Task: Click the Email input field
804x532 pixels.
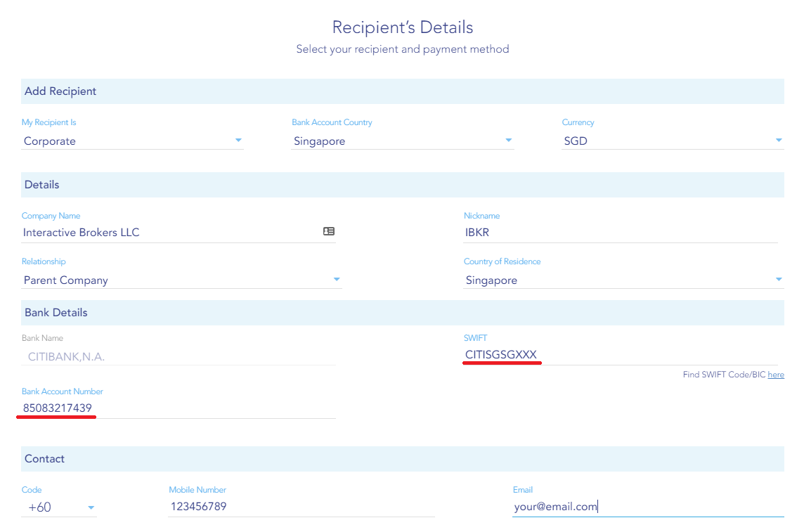Action: [648, 507]
